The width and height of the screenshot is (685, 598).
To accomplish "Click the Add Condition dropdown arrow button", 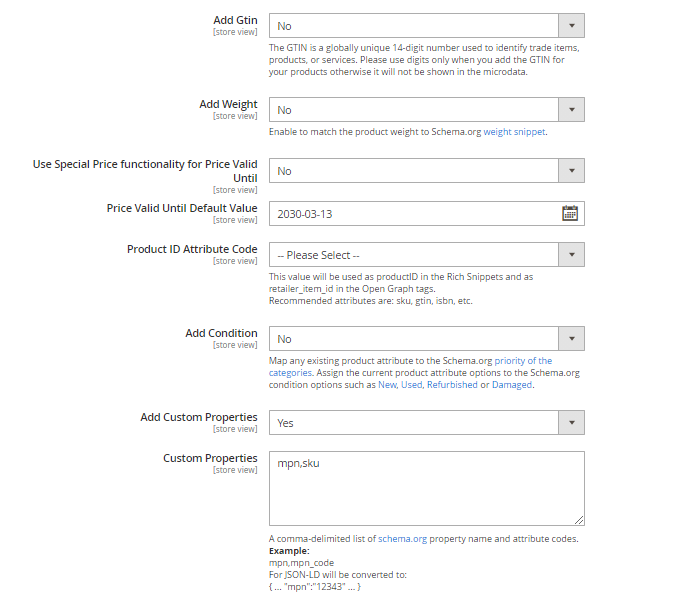I will coord(571,339).
